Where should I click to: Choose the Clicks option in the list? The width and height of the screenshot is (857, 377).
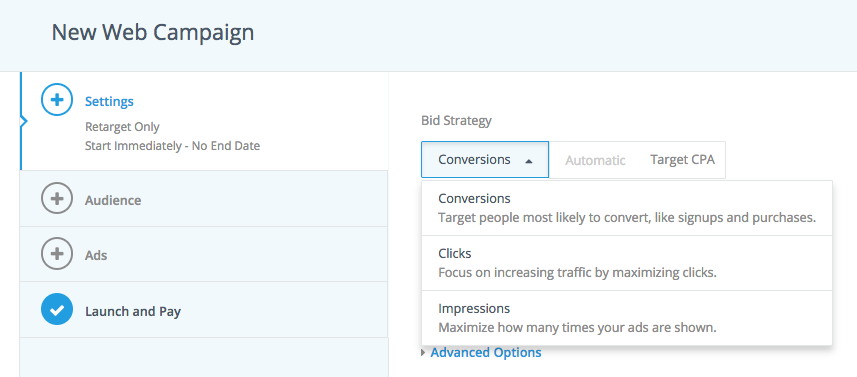pyautogui.click(x=627, y=263)
